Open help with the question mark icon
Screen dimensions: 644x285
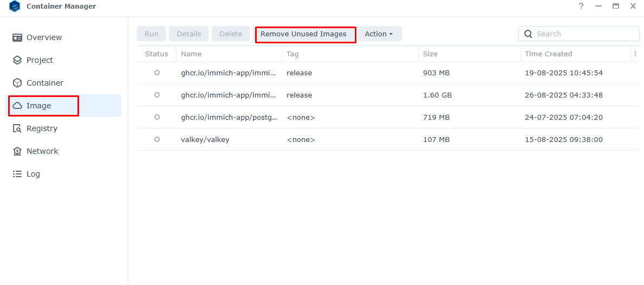581,7
